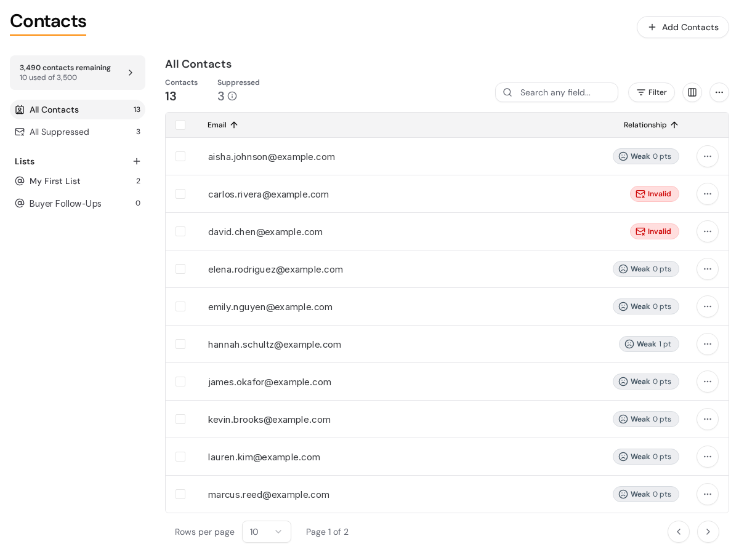Go to the next page arrow
This screenshot has height=560, width=739.
[x=708, y=532]
